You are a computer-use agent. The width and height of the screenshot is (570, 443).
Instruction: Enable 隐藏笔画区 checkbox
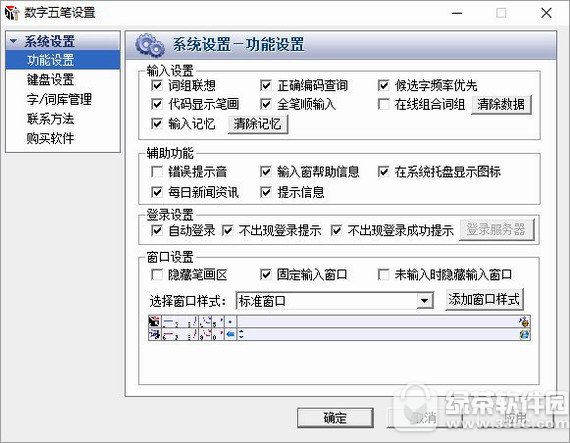click(x=157, y=274)
